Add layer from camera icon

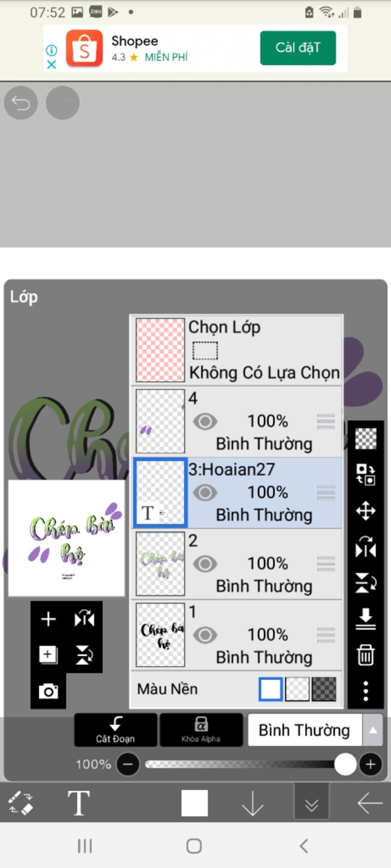[x=48, y=691]
